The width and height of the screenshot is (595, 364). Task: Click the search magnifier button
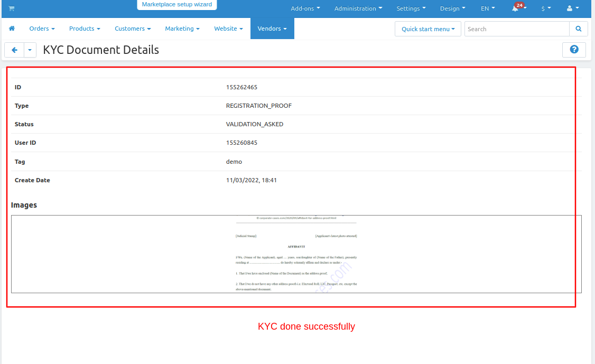(578, 29)
